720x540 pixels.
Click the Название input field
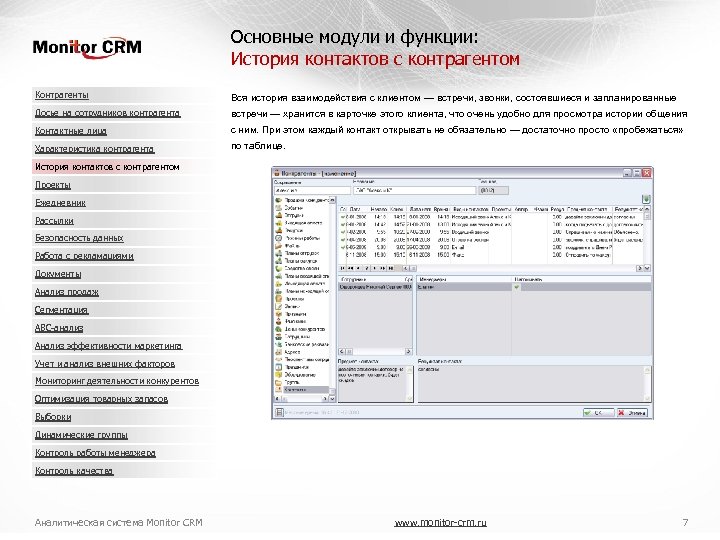[x=415, y=191]
